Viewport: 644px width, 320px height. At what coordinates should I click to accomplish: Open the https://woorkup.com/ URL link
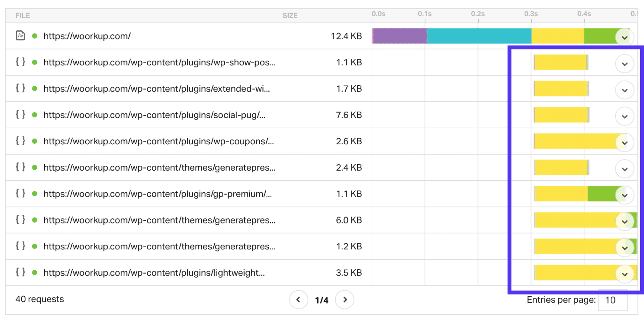[87, 36]
